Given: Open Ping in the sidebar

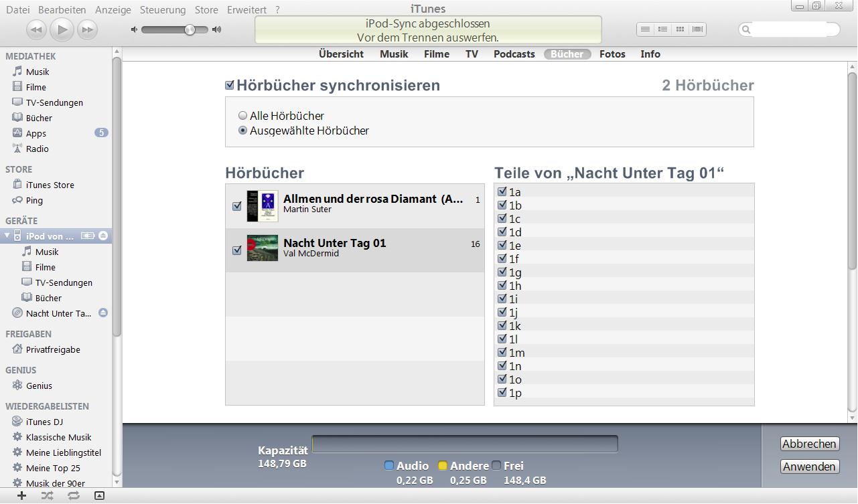Looking at the screenshot, I should [34, 200].
